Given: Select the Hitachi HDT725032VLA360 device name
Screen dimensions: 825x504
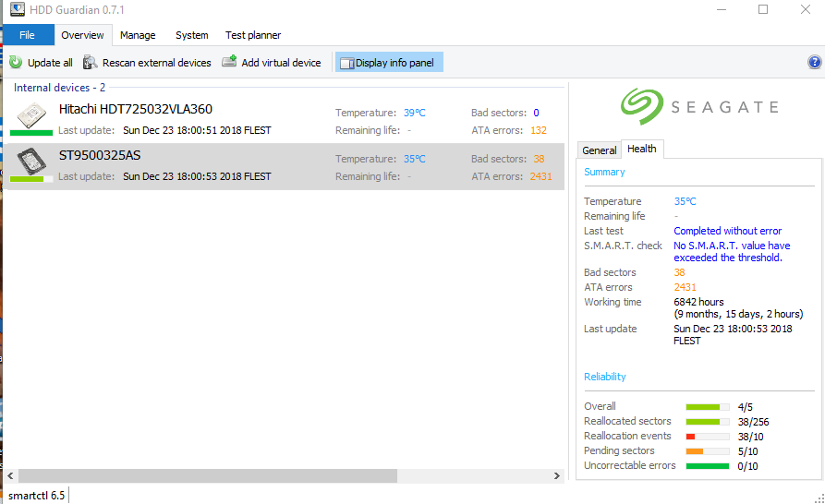Looking at the screenshot, I should (x=136, y=109).
